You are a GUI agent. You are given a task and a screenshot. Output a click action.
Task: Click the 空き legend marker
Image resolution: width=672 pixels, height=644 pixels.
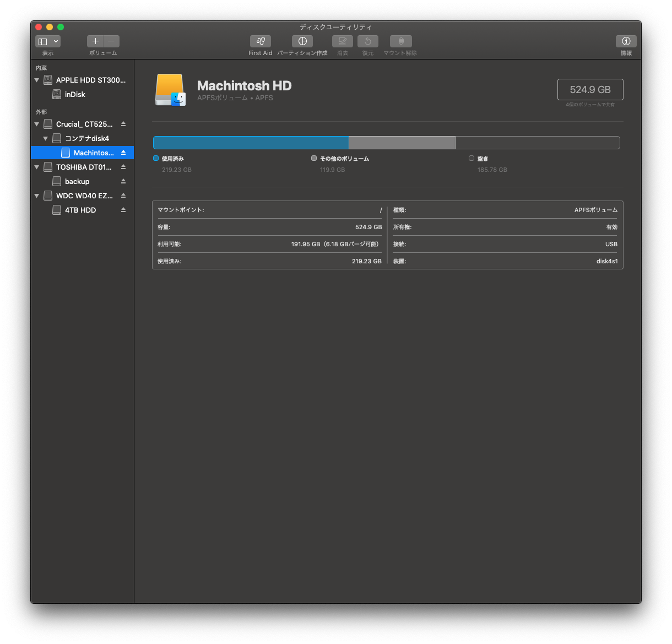coord(472,158)
